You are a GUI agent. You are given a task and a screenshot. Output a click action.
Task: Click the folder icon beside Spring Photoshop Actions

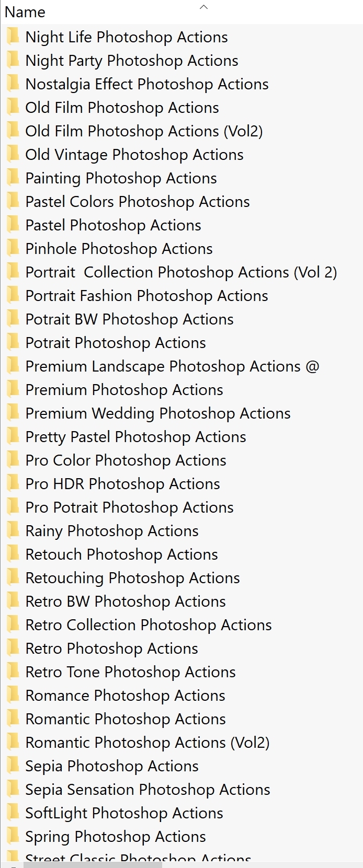click(13, 836)
